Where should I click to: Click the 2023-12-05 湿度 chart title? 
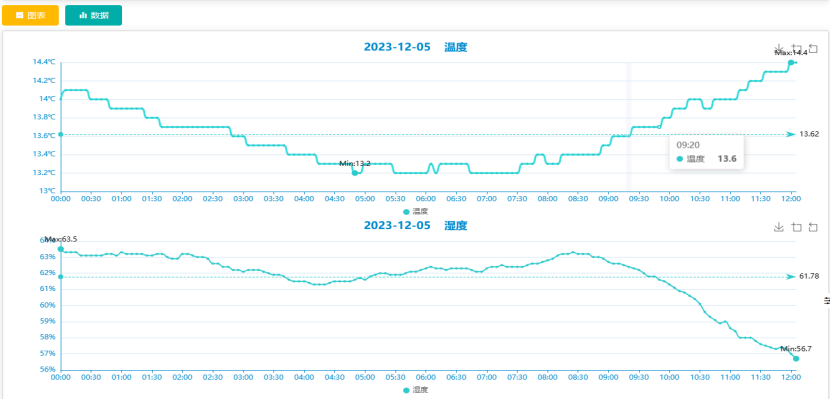pos(415,226)
